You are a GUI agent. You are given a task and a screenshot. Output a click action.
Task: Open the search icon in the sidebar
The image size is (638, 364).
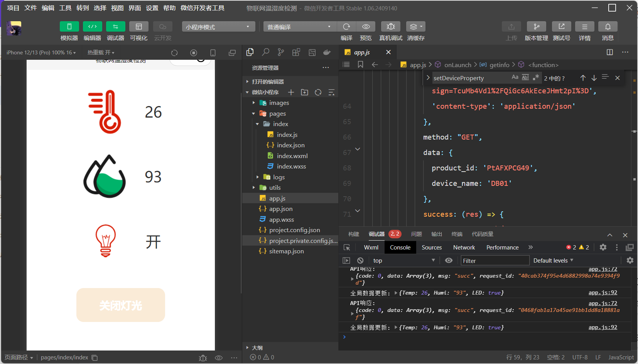[x=265, y=52]
